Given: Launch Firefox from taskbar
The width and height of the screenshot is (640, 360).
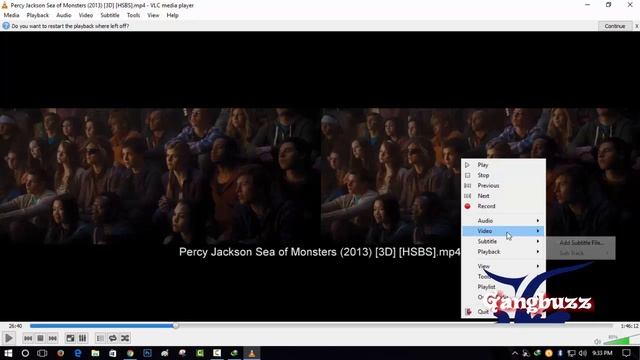Looking at the screenshot, I should pos(60,353).
